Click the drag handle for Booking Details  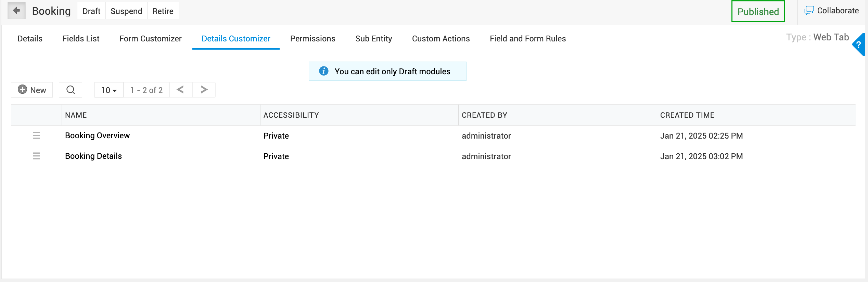tap(36, 156)
